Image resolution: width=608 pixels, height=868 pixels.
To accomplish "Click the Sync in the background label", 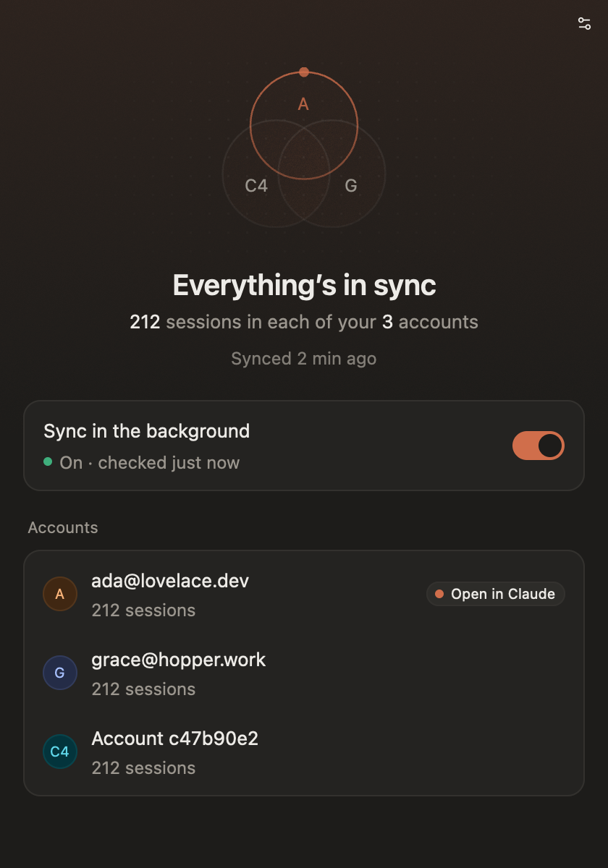I will pos(147,431).
